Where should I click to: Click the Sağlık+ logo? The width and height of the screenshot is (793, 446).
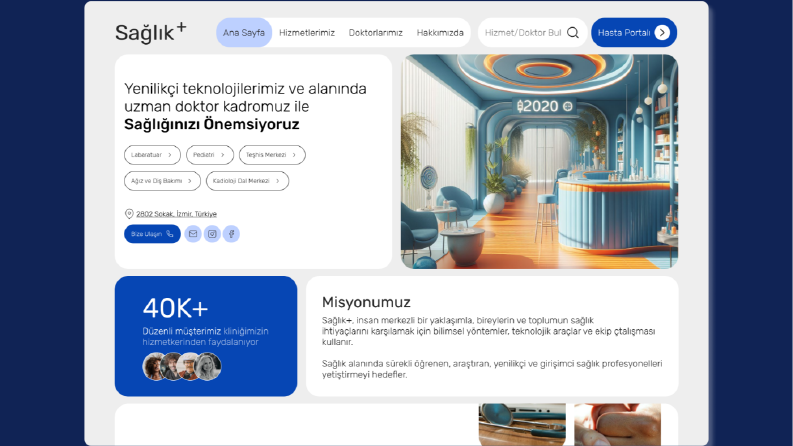(x=151, y=32)
